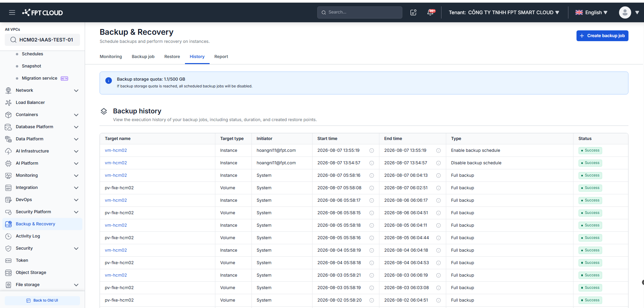Click the Status column header
The width and height of the screenshot is (644, 308).
585,139
